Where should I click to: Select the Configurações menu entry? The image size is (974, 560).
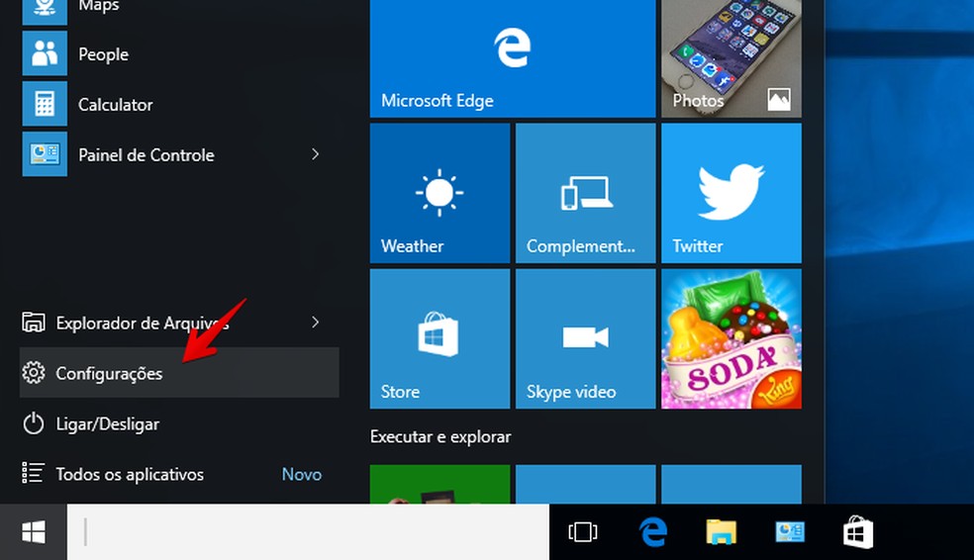[179, 372]
